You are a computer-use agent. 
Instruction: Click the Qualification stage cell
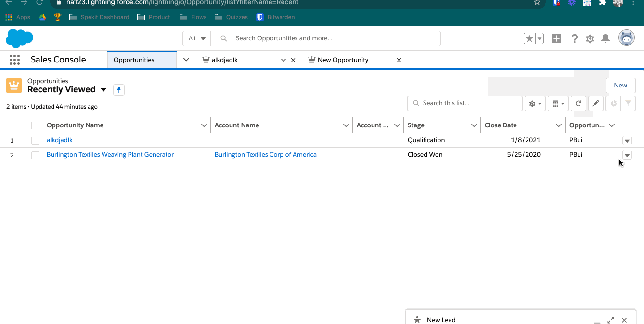(x=426, y=140)
